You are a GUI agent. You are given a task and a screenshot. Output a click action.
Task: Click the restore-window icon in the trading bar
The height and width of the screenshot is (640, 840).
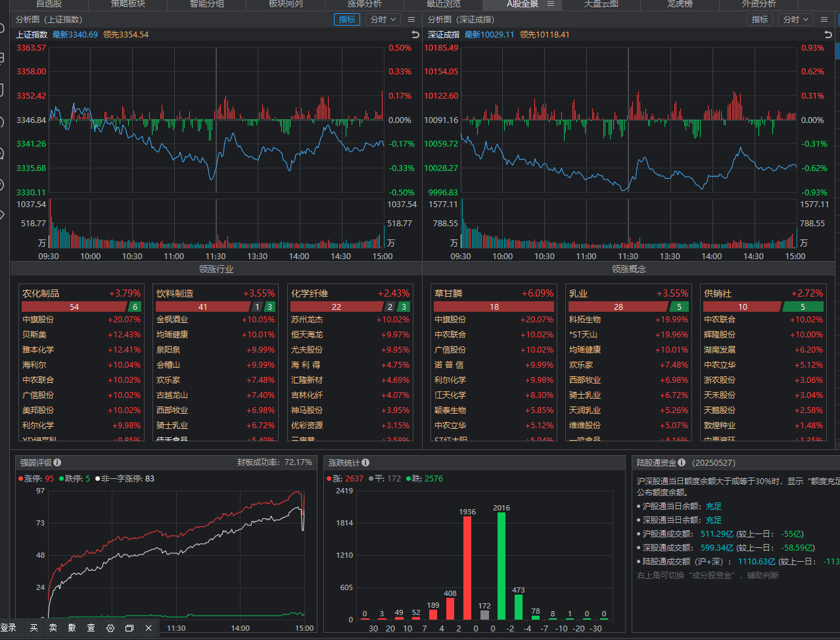click(129, 628)
